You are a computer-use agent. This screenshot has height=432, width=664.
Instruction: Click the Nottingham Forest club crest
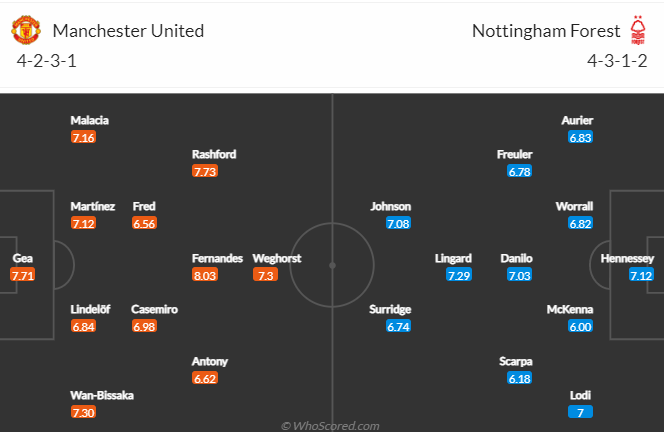click(637, 30)
